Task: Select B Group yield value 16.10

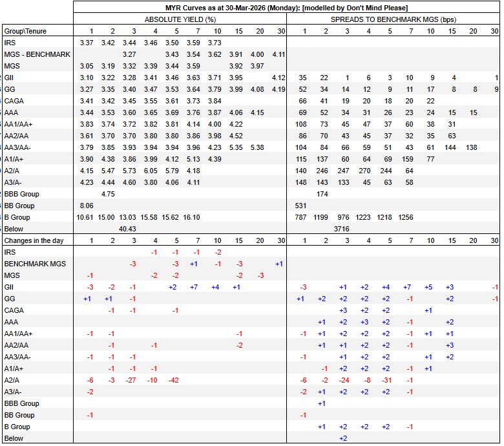Action: coord(191,217)
